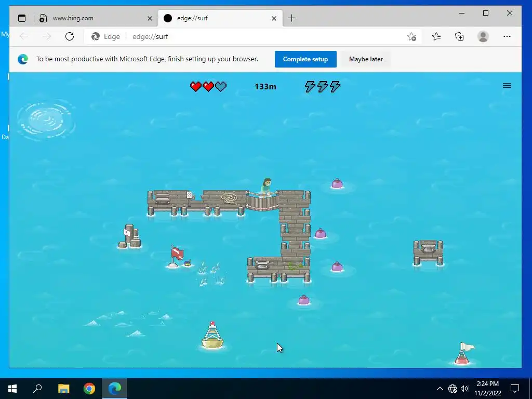Go back with the back arrow

pyautogui.click(x=24, y=36)
